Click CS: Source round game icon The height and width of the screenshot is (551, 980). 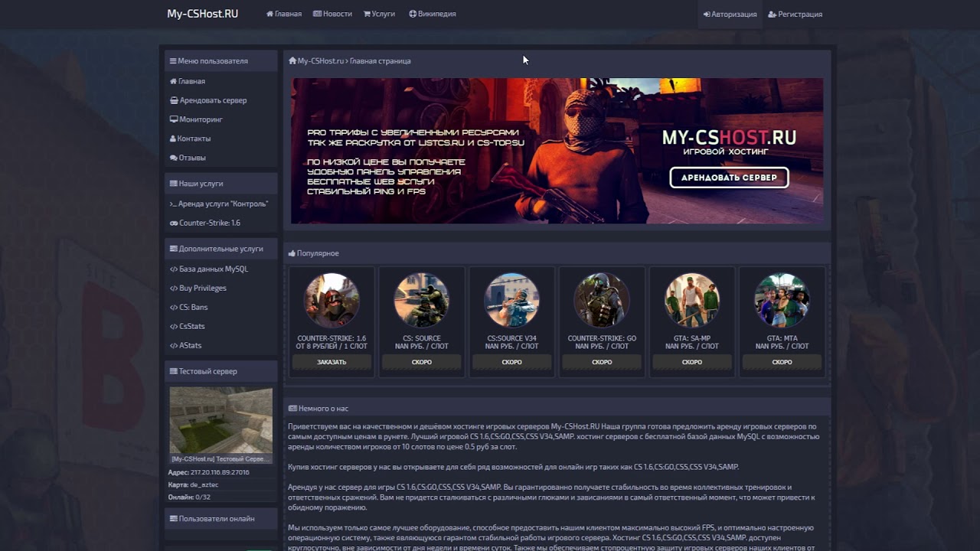click(x=422, y=301)
